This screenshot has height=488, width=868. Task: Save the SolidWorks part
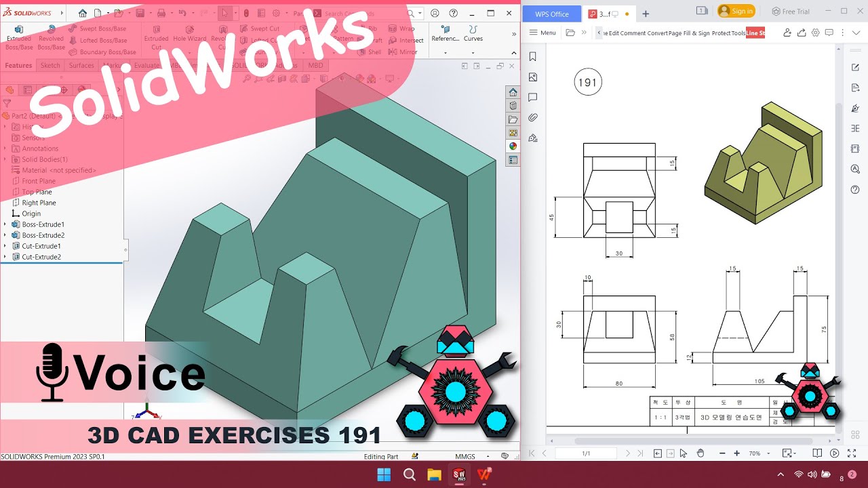coord(140,13)
